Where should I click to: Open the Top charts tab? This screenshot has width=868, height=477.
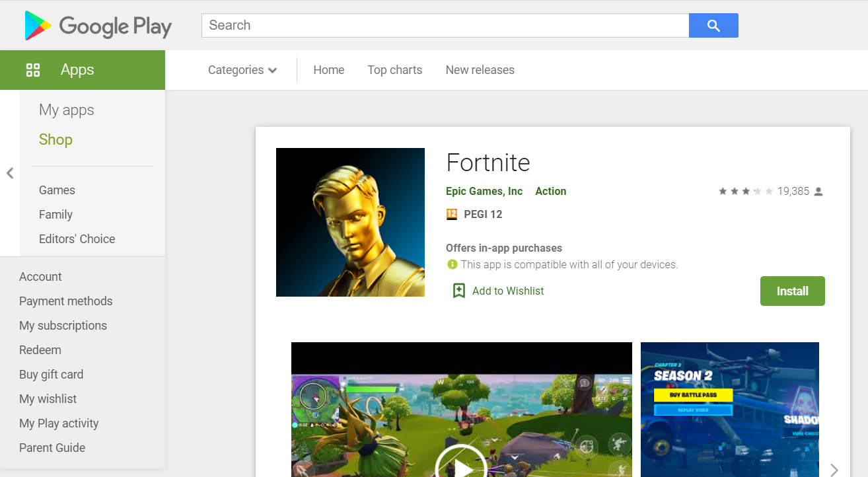[395, 70]
